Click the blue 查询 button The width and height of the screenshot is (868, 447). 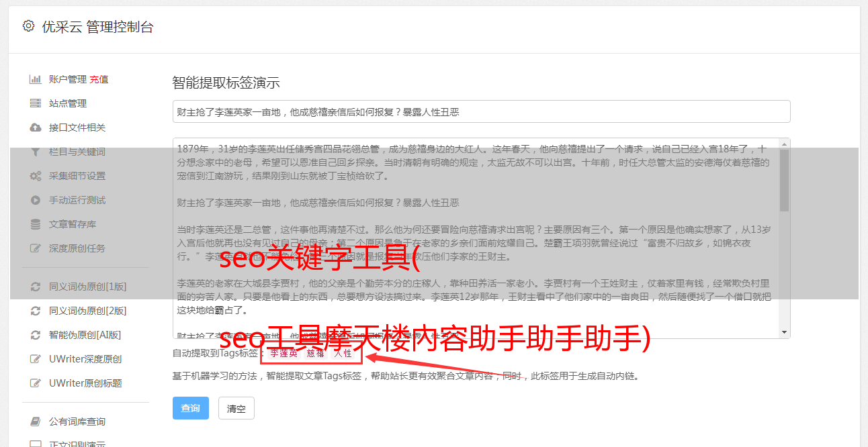pos(191,408)
